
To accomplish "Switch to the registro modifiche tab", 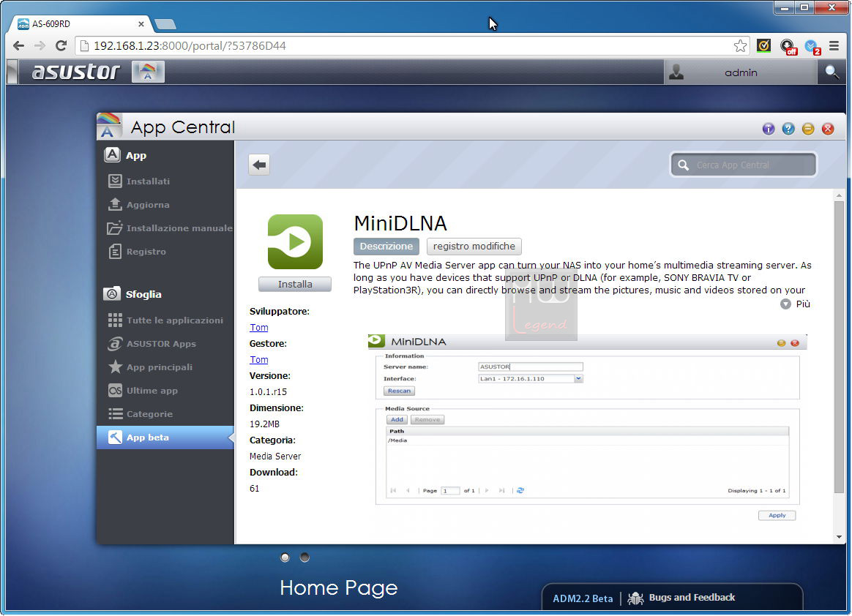I will 474,246.
